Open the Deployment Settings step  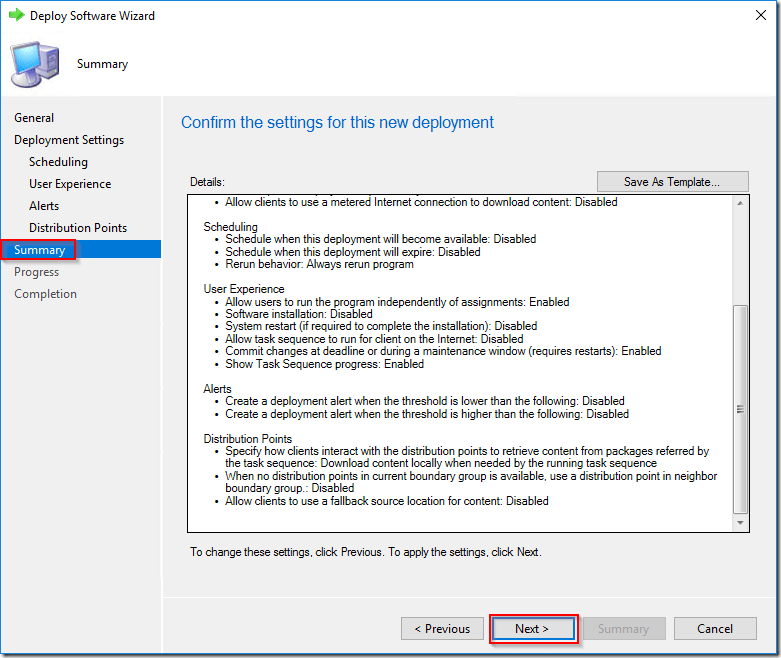point(69,140)
